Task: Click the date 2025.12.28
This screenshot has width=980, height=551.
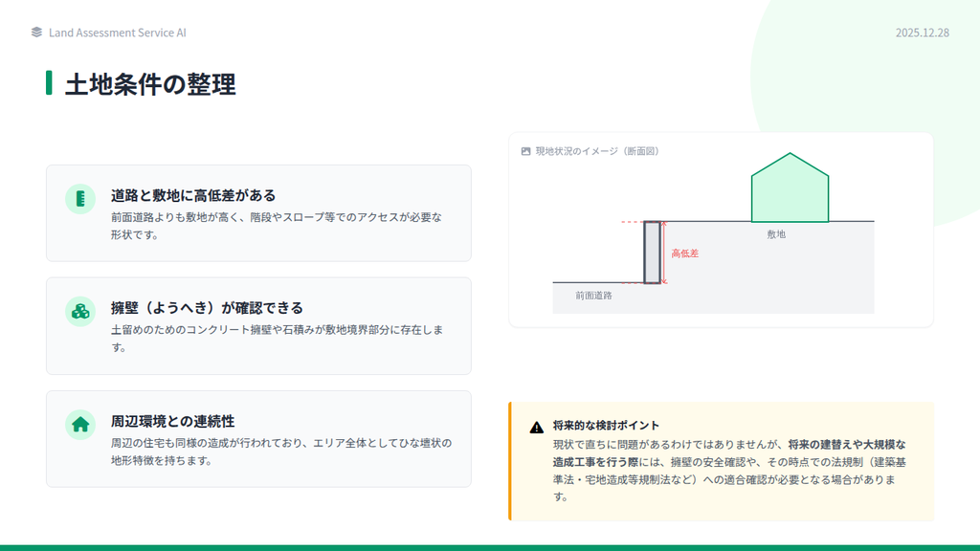Action: click(x=922, y=33)
